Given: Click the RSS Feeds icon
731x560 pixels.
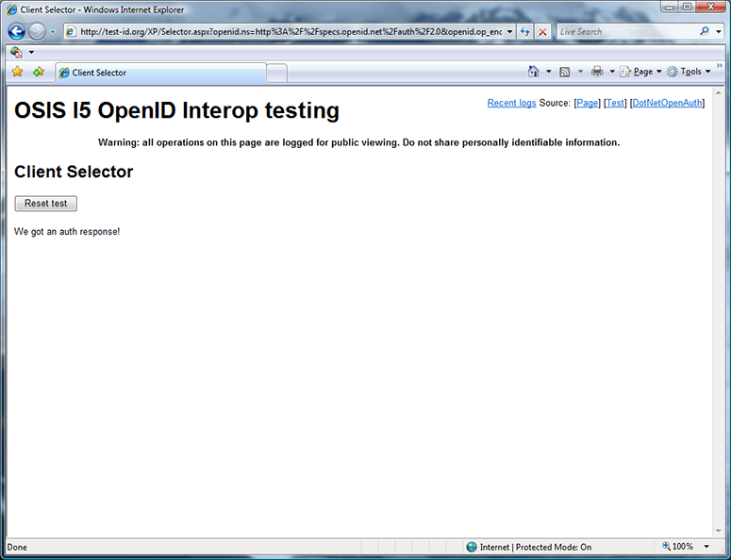Looking at the screenshot, I should click(564, 72).
